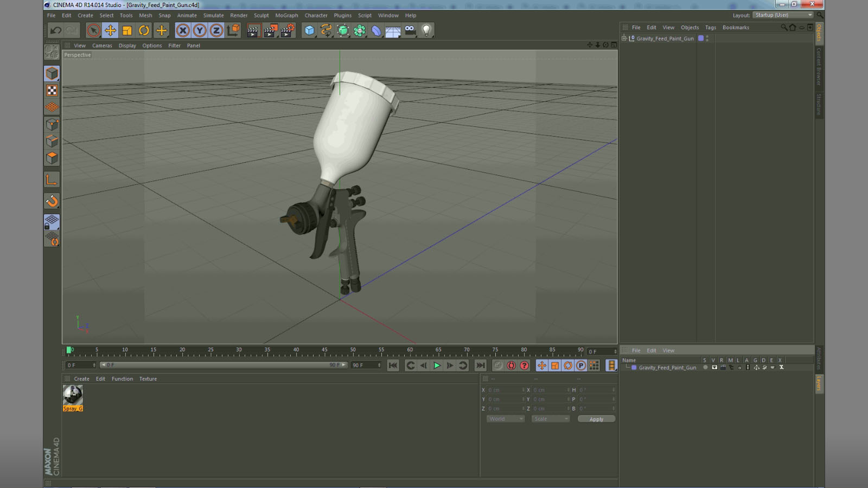This screenshot has height=488, width=868.
Task: Toggle layer Lock icon
Action: pos(739,368)
